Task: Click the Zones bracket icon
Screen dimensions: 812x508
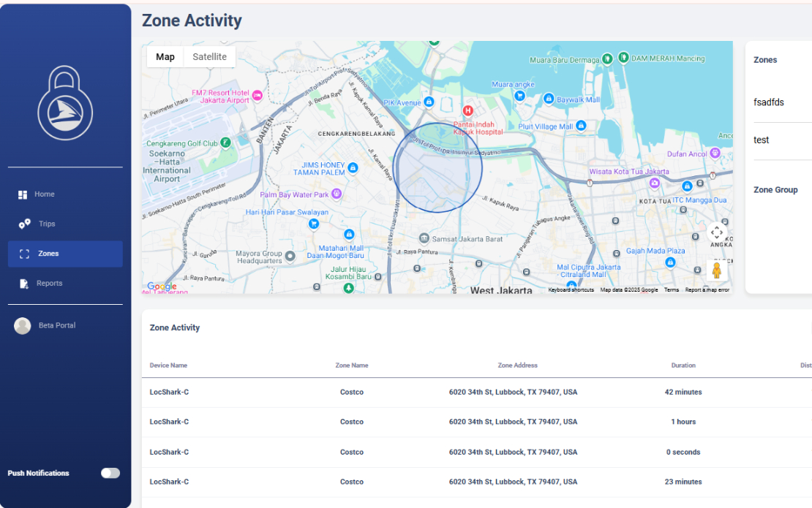Action: 24,254
